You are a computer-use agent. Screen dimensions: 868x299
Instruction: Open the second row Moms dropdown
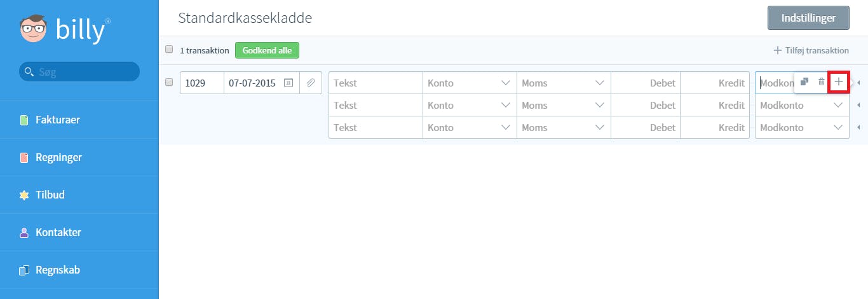[x=564, y=105]
